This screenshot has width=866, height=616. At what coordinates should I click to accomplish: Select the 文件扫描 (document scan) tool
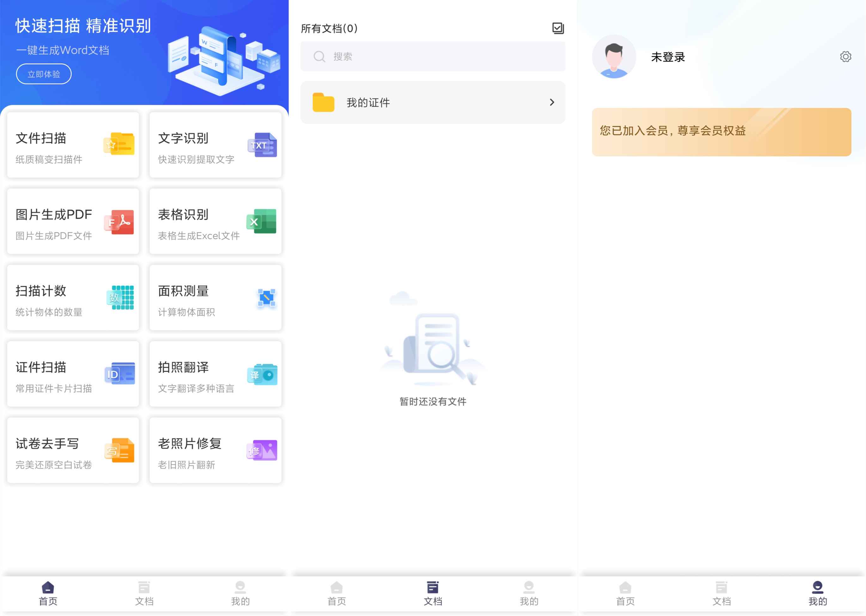point(73,145)
